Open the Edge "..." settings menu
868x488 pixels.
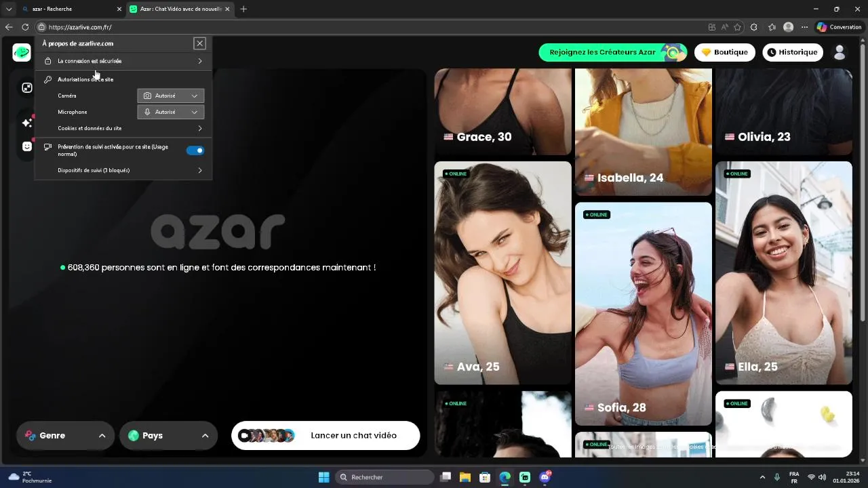[805, 27]
